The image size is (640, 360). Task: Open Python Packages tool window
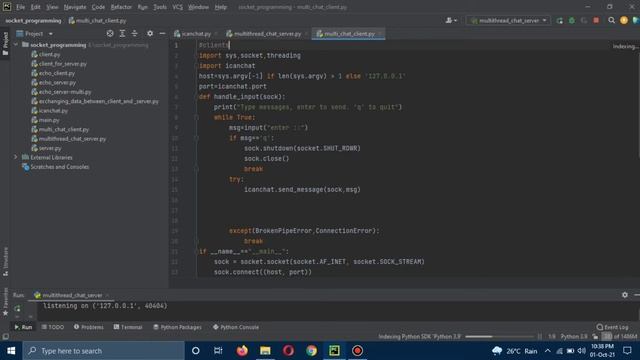[177, 327]
